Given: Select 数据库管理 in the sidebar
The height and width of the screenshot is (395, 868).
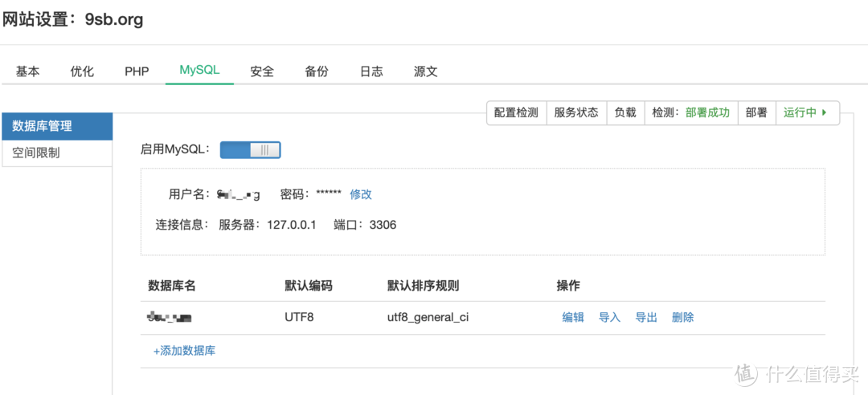Looking at the screenshot, I should tap(57, 127).
